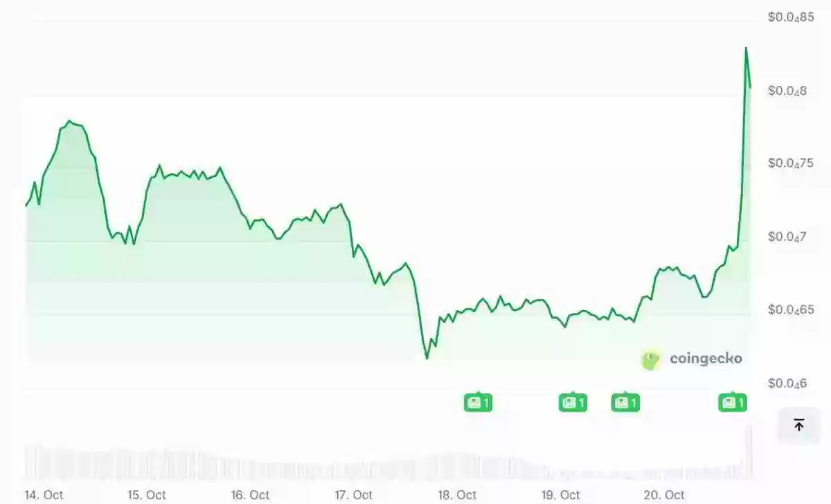This screenshot has height=504, width=831.
Task: Click the coingecko watermark text
Action: (705, 359)
